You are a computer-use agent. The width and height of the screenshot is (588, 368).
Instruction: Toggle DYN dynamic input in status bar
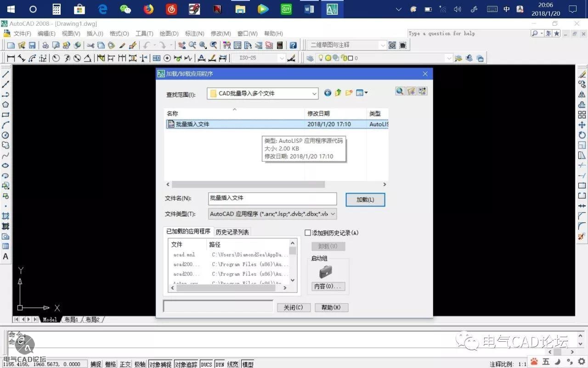click(x=220, y=364)
